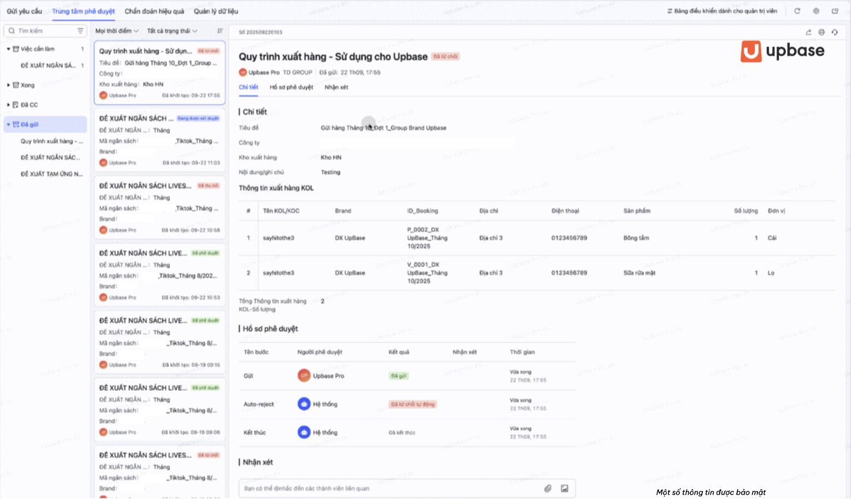Open the 'Chẩn đoán hiệu quả' top menu
Image resolution: width=851 pixels, height=504 pixels.
154,11
